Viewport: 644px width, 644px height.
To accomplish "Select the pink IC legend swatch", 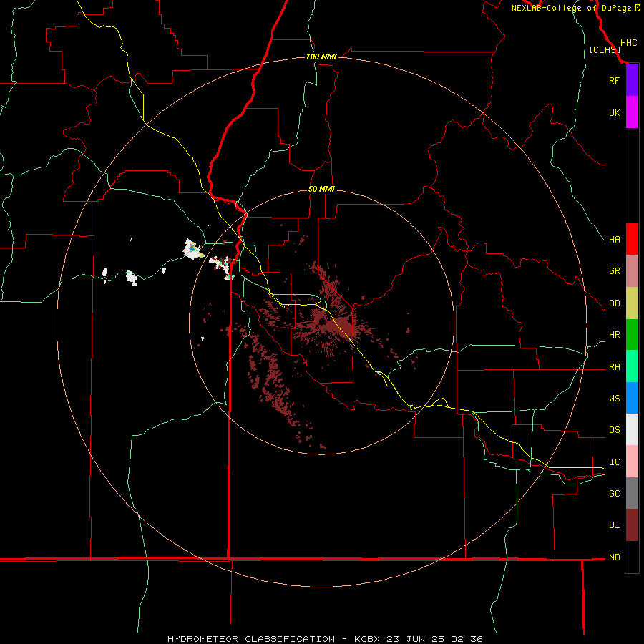I will click(632, 462).
